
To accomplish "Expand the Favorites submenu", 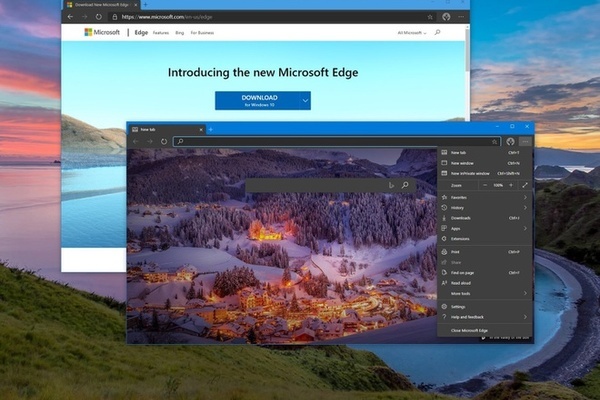I will pyautogui.click(x=485, y=198).
